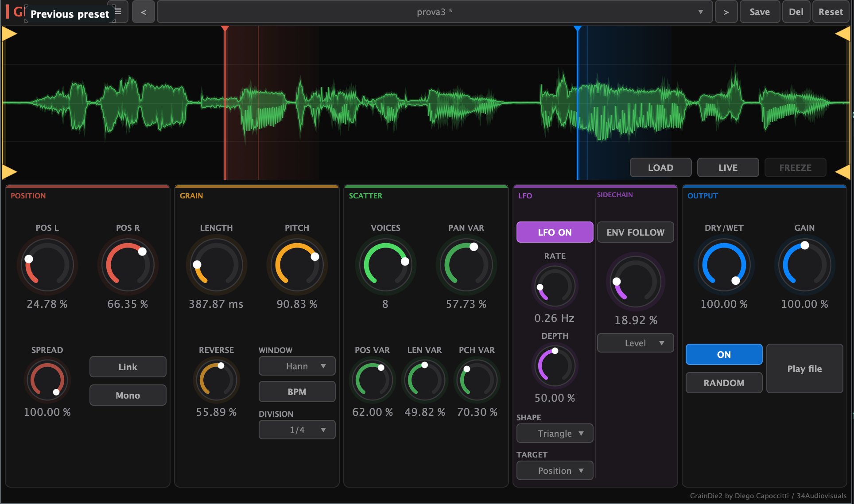The height and width of the screenshot is (504, 854).
Task: Click the DRY/WET knob
Action: [x=724, y=265]
